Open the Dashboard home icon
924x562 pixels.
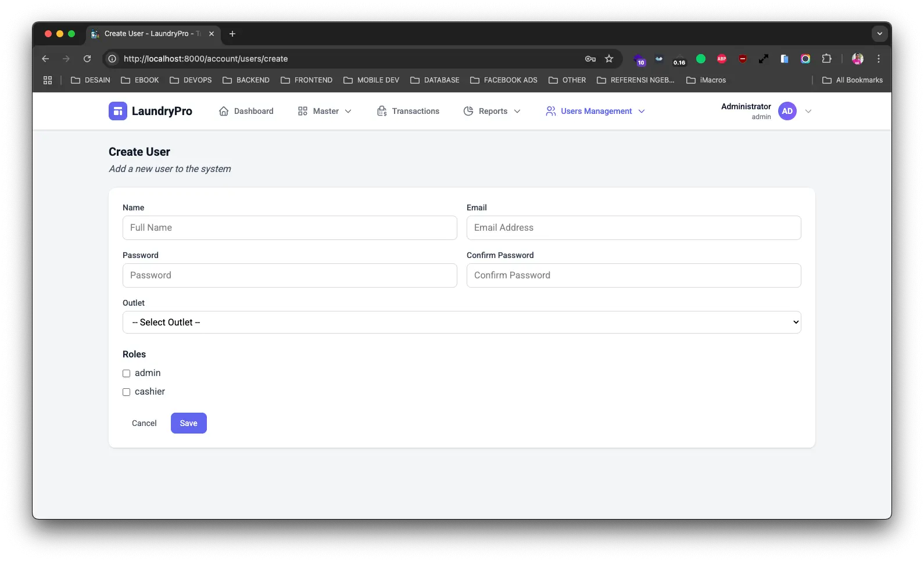[x=224, y=111]
